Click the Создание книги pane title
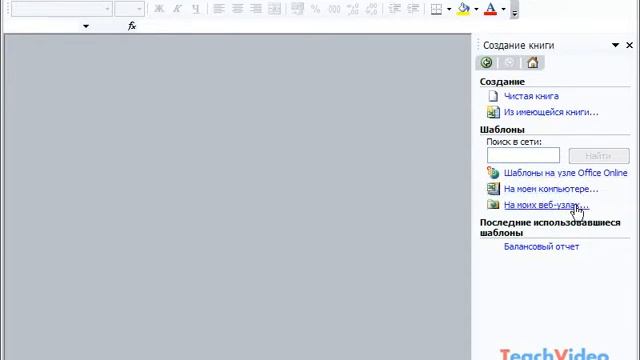The image size is (640, 360). tap(518, 45)
